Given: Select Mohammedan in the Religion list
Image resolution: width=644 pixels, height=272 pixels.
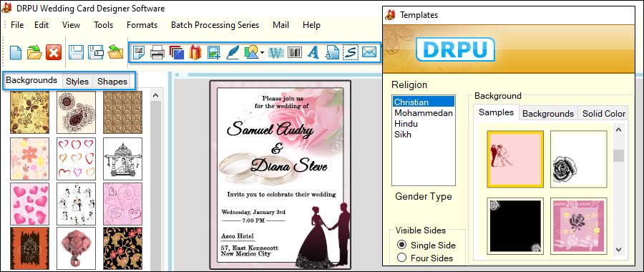Looking at the screenshot, I should click(424, 112).
